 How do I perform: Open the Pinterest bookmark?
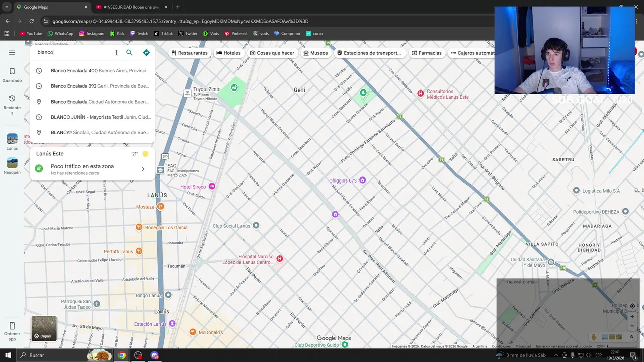point(236,34)
